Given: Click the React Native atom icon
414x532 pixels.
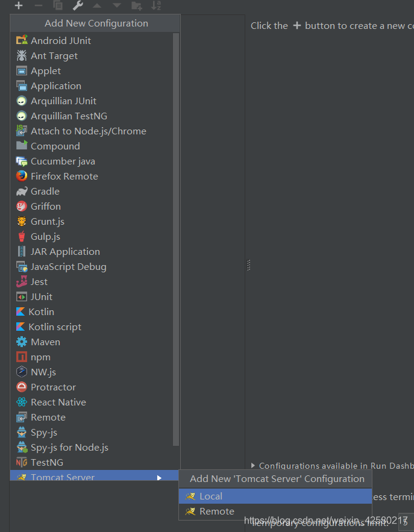Looking at the screenshot, I should tap(22, 402).
